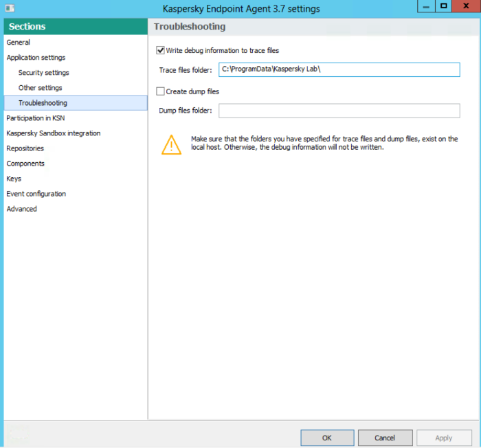Click the yellow warning triangle icon
This screenshot has width=481, height=448.
pos(171,145)
